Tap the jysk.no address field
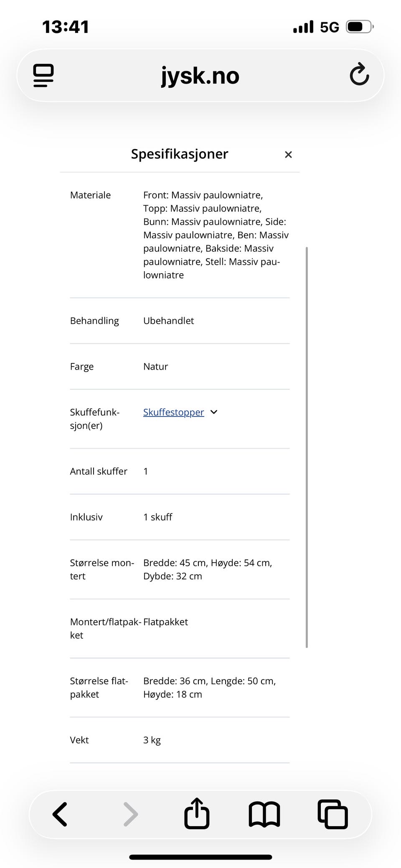Image resolution: width=401 pixels, height=868 pixels. point(200,76)
